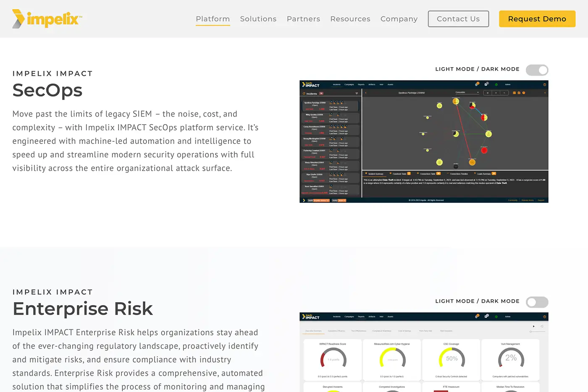Click the LIGHT MODE / DARK MODE label above the Enterprise Risk screenshot
Screen dimensions: 588x392
pyautogui.click(x=478, y=301)
